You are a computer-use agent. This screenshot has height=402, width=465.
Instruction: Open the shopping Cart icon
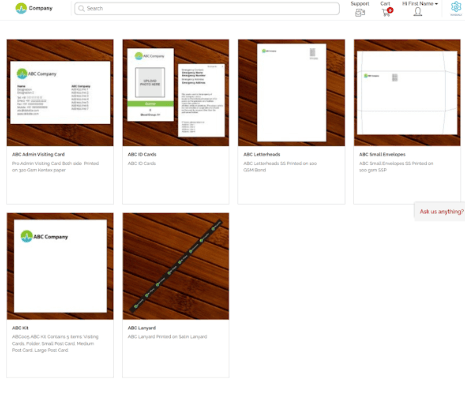click(x=386, y=13)
